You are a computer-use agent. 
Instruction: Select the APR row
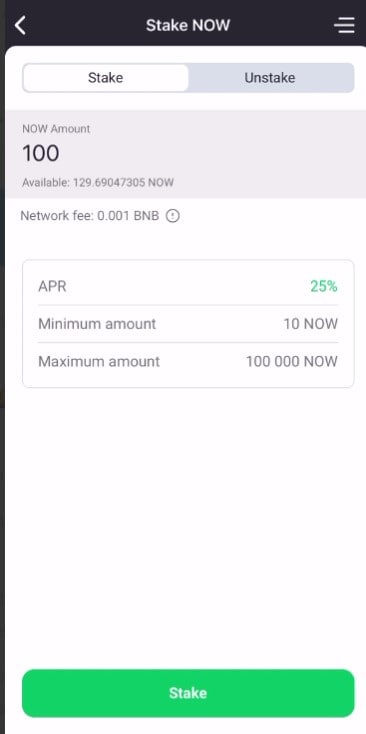188,286
